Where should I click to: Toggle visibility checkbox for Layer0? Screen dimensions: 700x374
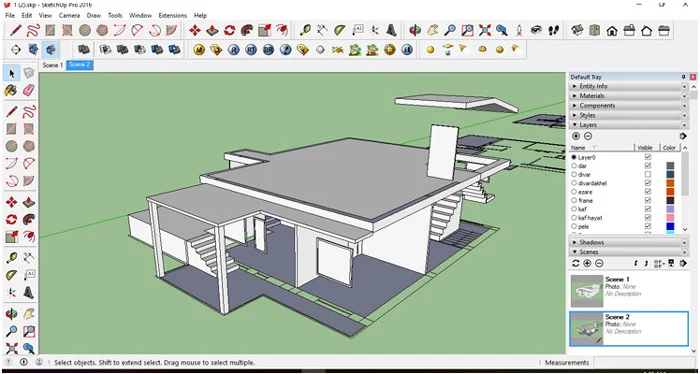pyautogui.click(x=648, y=157)
